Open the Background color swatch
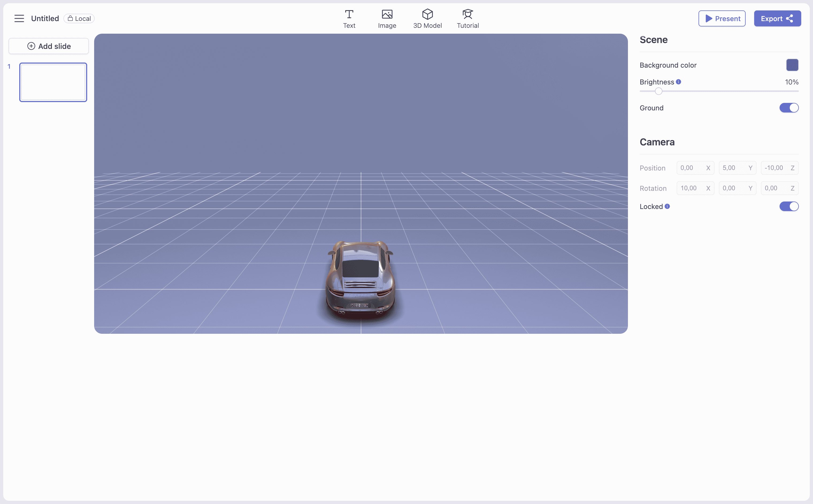The image size is (813, 504). point(792,65)
